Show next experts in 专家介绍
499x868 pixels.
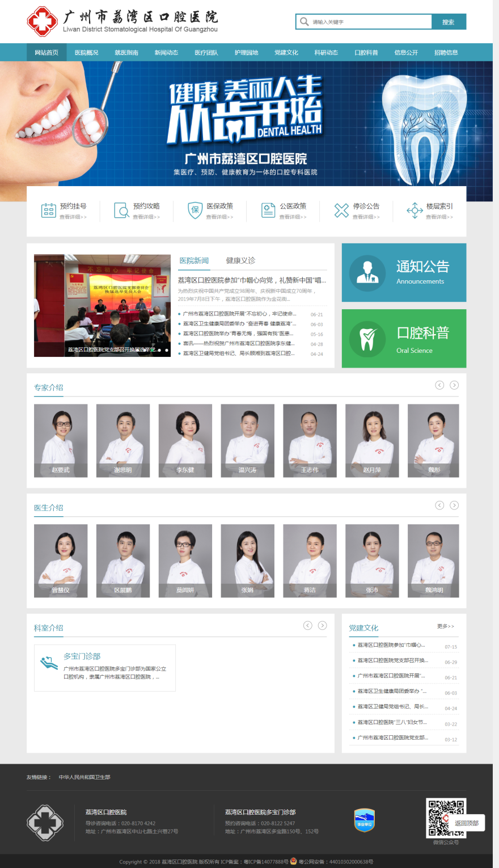[454, 385]
